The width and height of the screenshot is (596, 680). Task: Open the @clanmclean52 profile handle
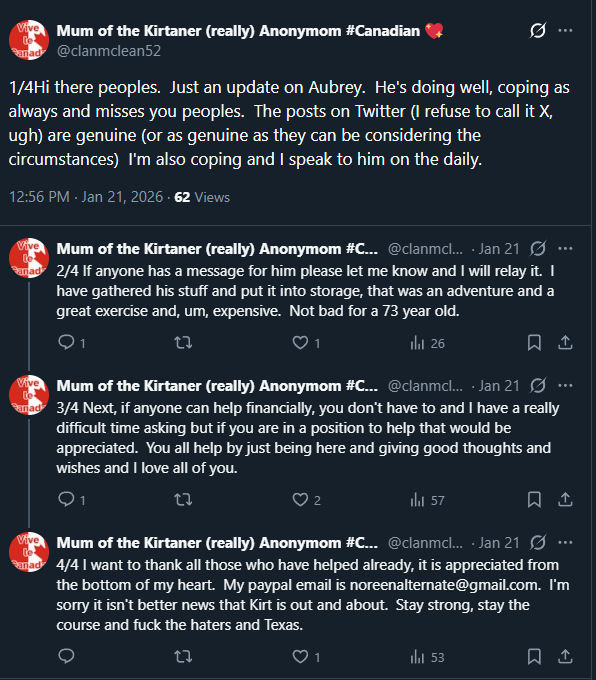point(109,51)
